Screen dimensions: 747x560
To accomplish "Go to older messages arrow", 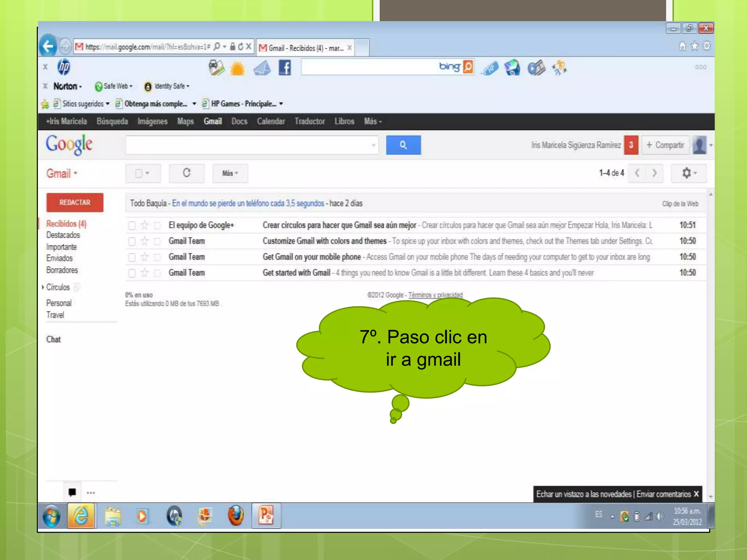I will pos(654,173).
